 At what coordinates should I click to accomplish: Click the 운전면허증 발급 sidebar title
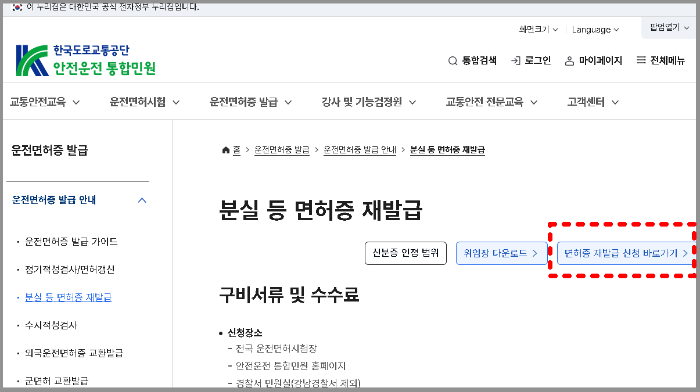click(50, 150)
